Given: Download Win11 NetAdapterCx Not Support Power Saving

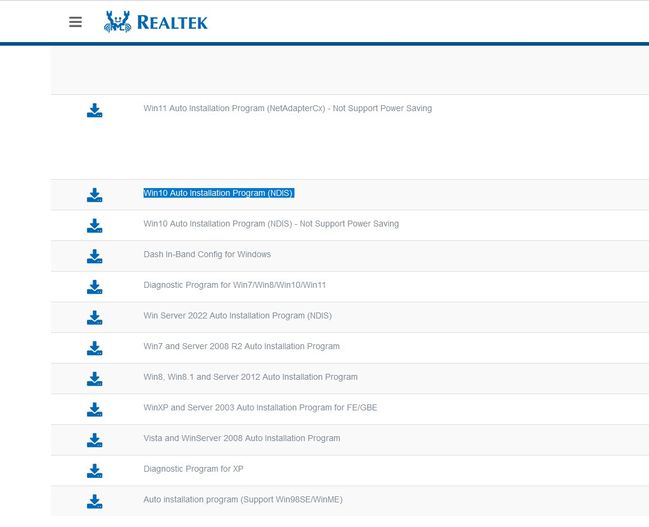Looking at the screenshot, I should pos(94,111).
